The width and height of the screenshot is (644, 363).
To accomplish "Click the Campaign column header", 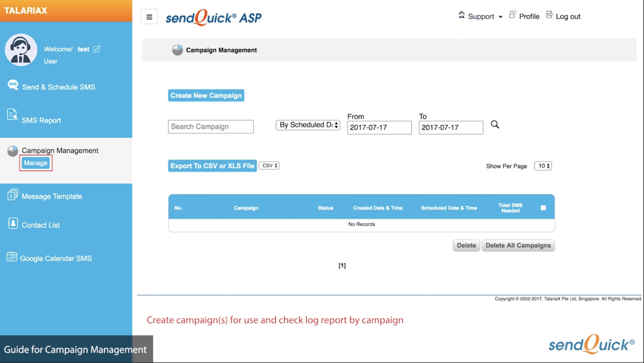I will (246, 208).
